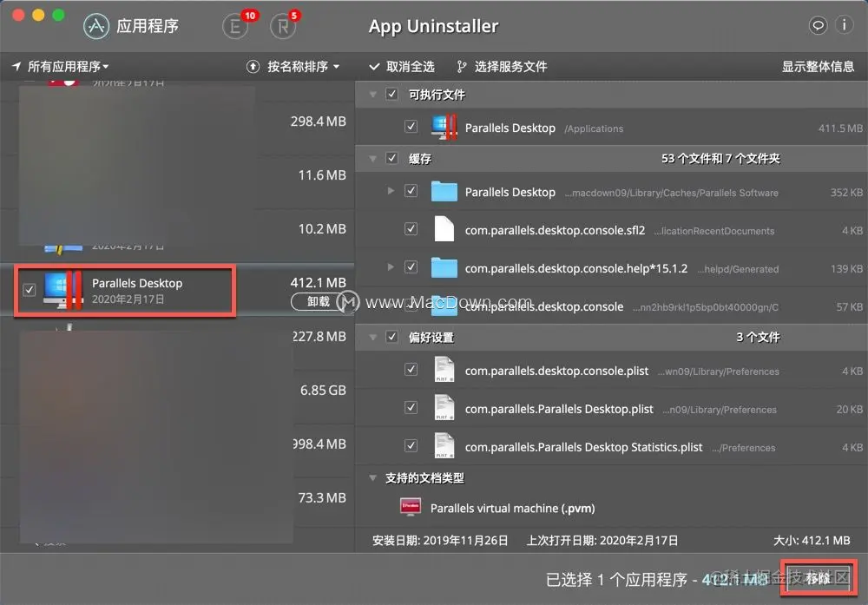The height and width of the screenshot is (605, 868).
Task: Expand the console.help*15.1.2 folder
Action: pyautogui.click(x=391, y=266)
